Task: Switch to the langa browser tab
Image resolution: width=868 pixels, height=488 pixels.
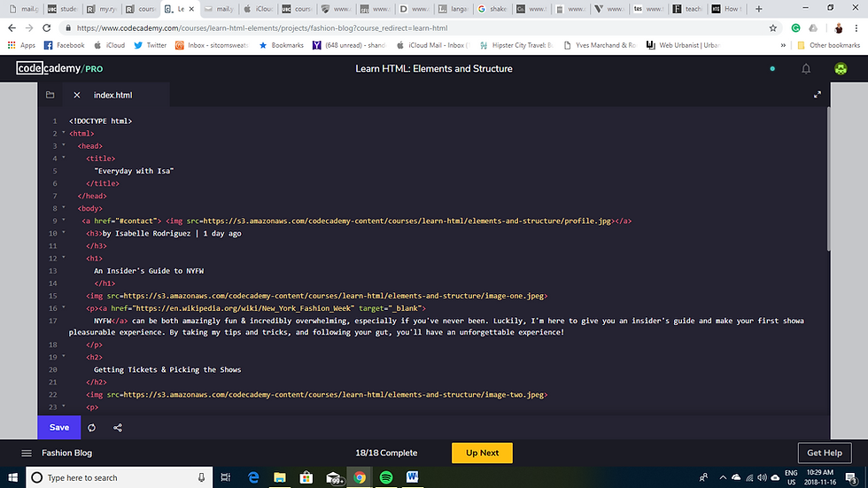Action: pyautogui.click(x=453, y=9)
